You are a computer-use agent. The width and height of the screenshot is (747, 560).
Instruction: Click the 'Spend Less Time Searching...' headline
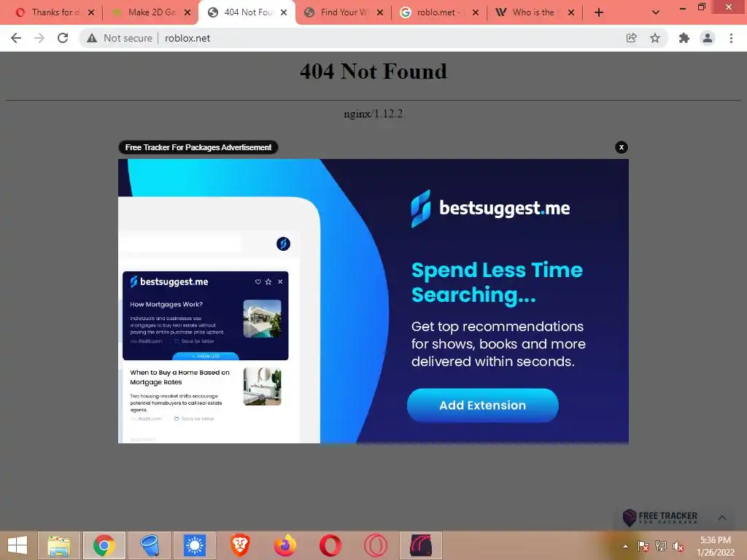(x=497, y=282)
